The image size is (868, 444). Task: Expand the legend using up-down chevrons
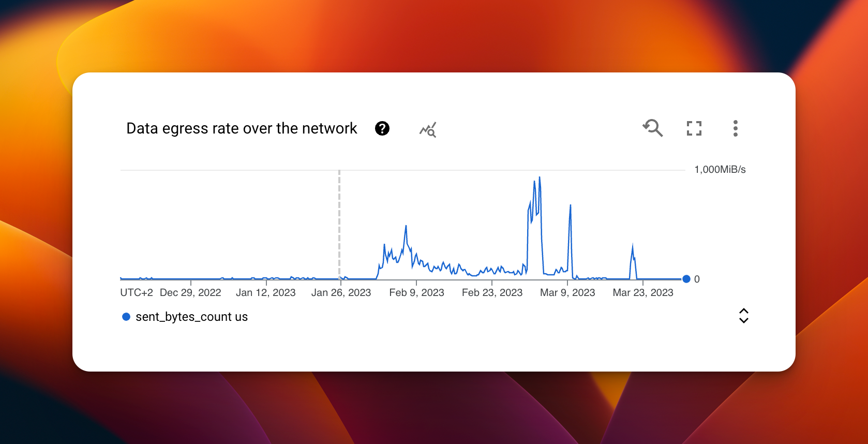[744, 316]
